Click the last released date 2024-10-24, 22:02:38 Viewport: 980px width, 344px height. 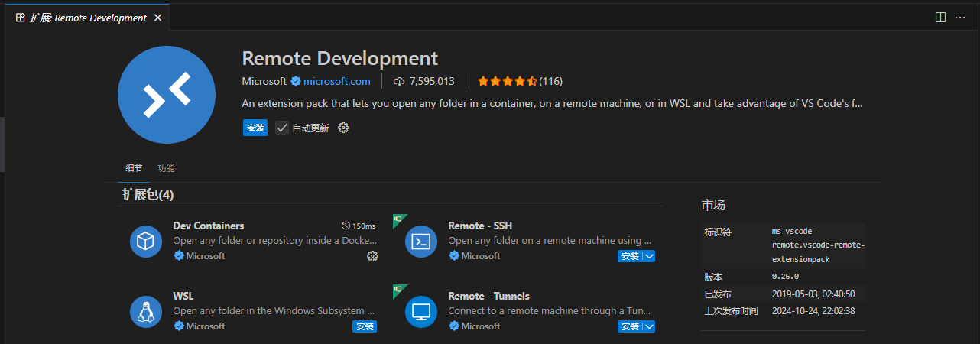(x=812, y=311)
